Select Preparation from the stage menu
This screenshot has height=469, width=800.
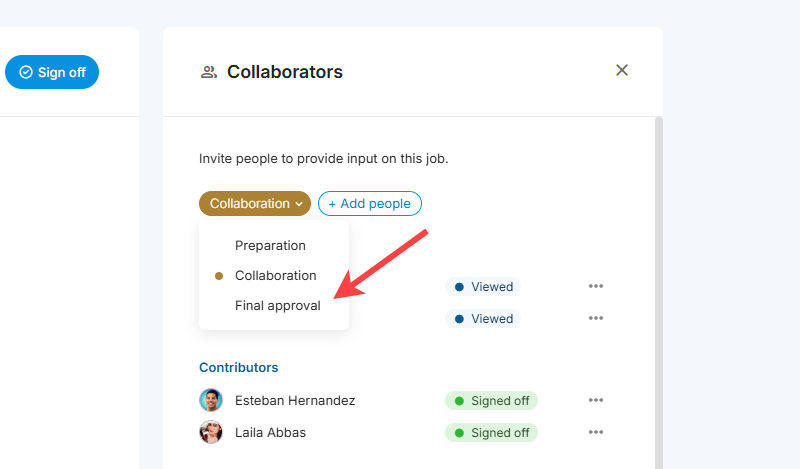point(270,245)
